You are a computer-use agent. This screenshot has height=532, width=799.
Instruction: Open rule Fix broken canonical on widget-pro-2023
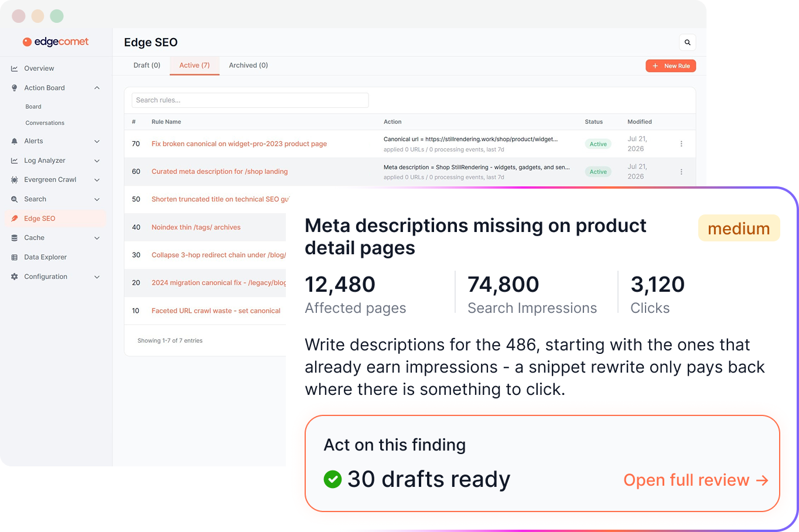(239, 144)
